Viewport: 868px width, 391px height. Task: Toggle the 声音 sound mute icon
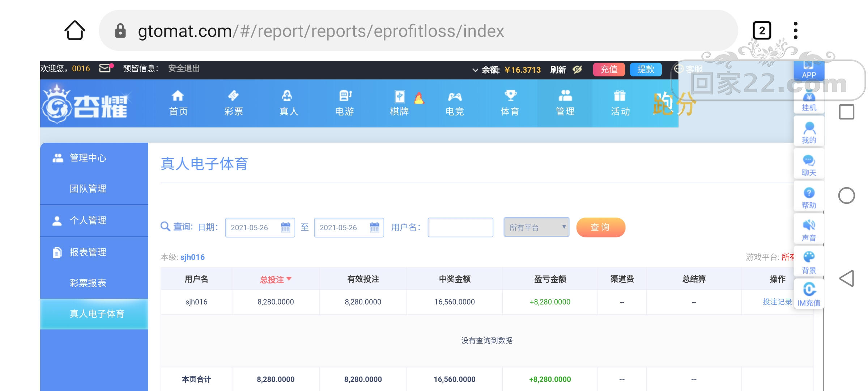coord(809,225)
